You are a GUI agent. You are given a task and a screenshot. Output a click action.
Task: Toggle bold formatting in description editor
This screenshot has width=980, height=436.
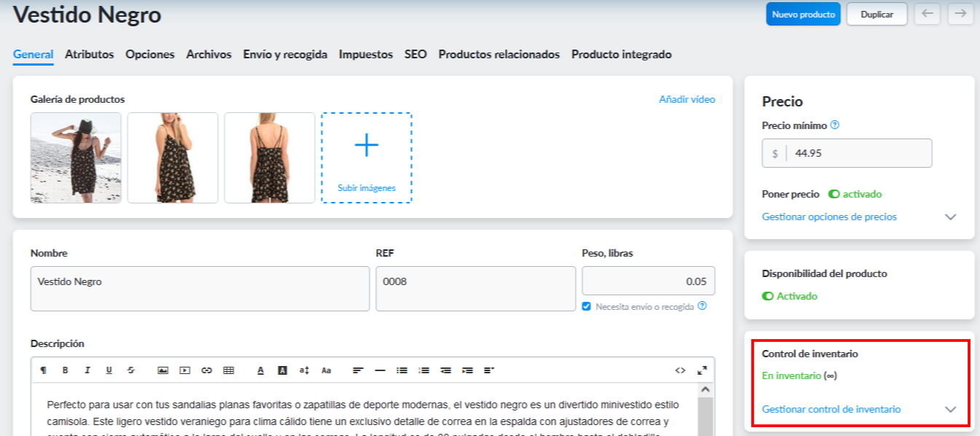(x=65, y=370)
